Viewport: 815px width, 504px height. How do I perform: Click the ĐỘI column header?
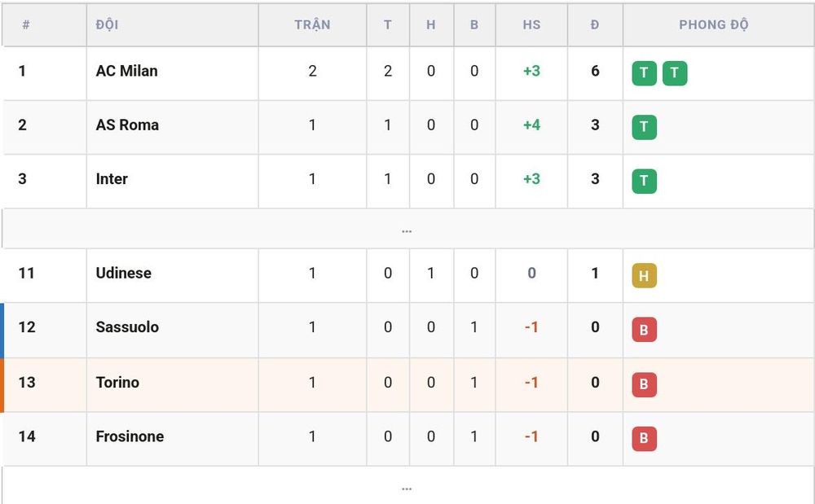point(107,24)
